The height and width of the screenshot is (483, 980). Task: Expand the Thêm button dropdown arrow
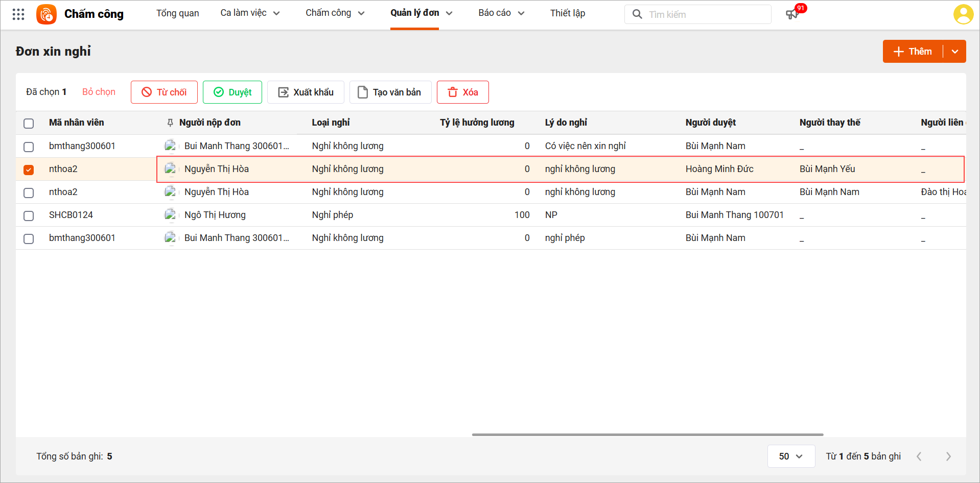(x=954, y=52)
